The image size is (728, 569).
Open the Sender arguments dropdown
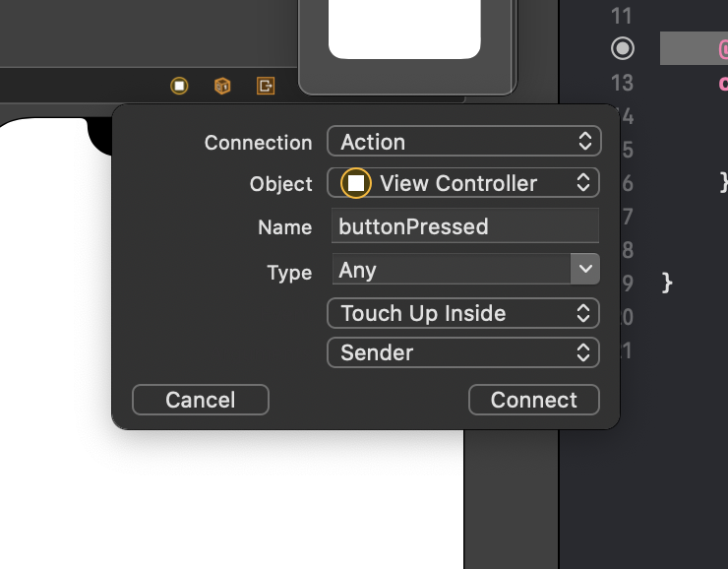(x=463, y=352)
